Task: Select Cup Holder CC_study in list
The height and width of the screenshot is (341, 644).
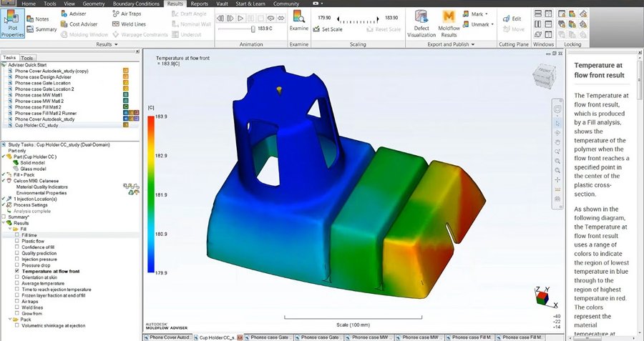Action: tap(36, 125)
